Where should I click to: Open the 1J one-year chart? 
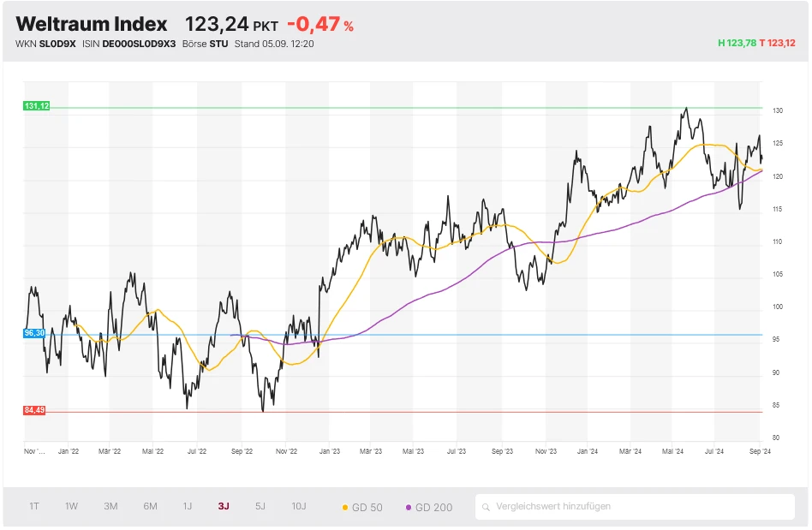(187, 506)
